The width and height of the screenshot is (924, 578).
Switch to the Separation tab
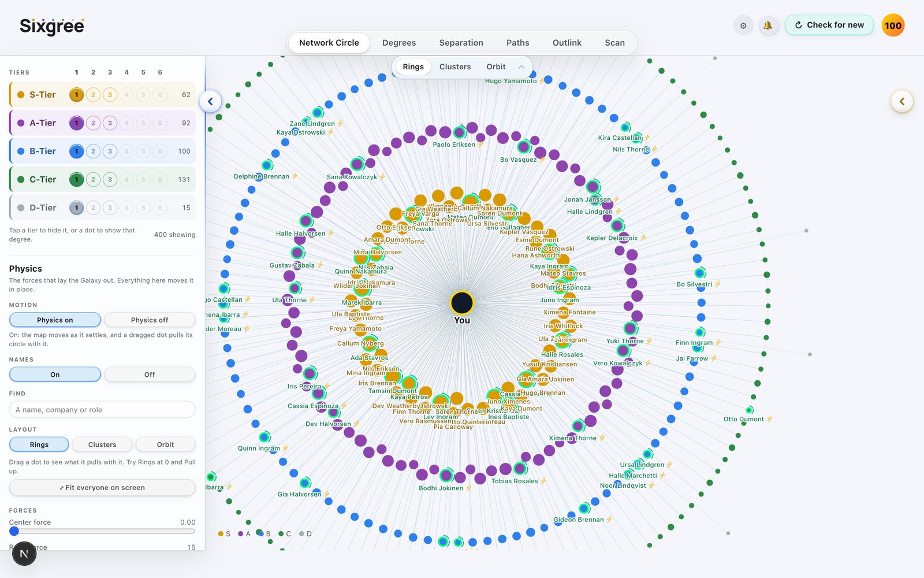[x=461, y=43]
